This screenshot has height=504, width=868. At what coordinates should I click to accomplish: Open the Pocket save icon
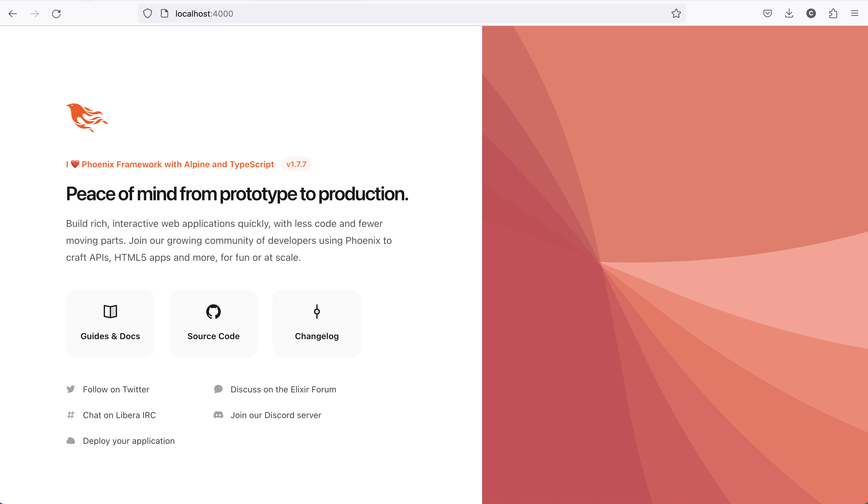click(767, 14)
